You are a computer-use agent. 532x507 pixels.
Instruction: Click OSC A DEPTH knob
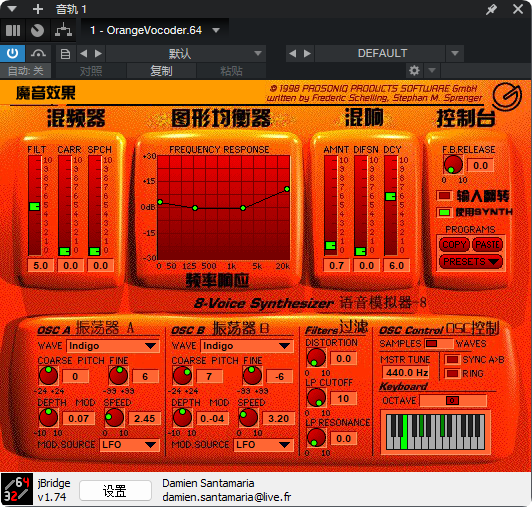[49, 418]
